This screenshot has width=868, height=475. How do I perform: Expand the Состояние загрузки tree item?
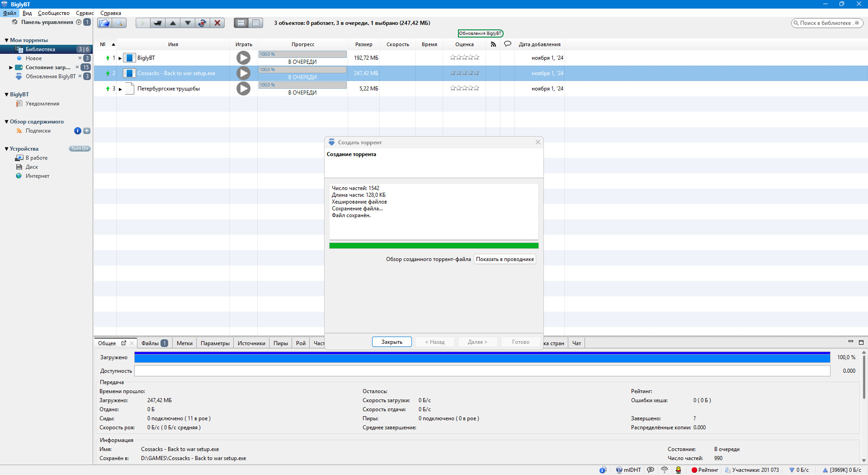pos(11,67)
